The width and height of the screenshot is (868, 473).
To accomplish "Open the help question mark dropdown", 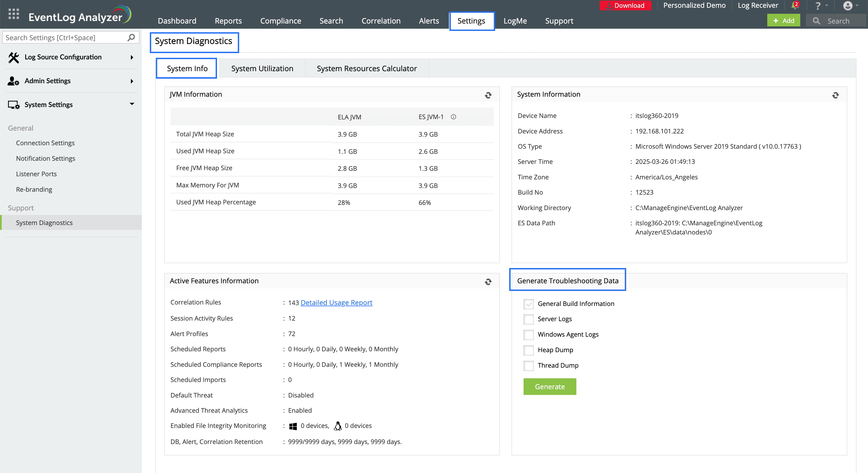I will pos(818,6).
